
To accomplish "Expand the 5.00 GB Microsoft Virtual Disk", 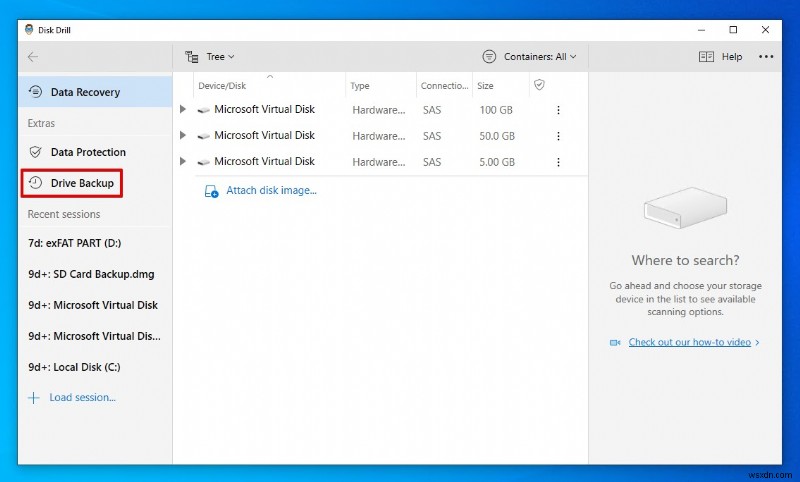I will point(183,161).
